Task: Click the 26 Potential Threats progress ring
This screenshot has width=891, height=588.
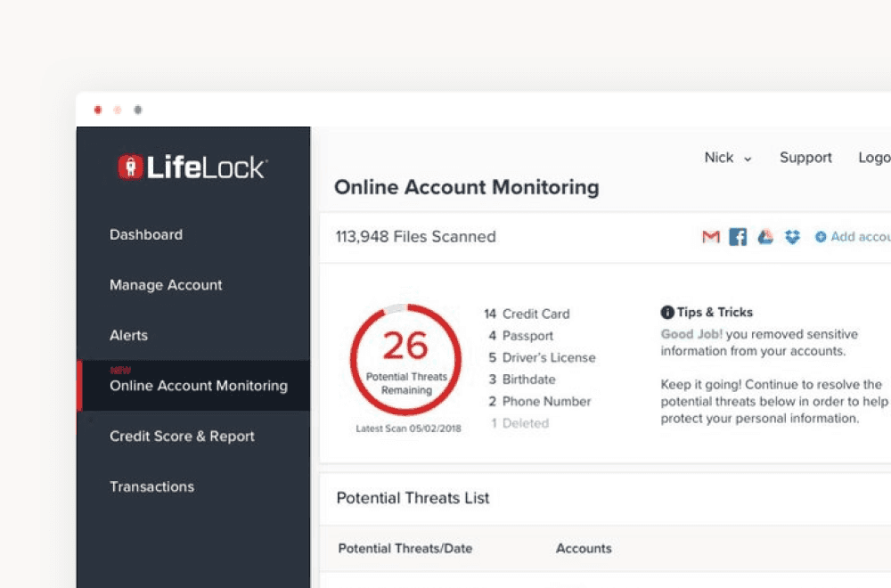Action: 405,360
